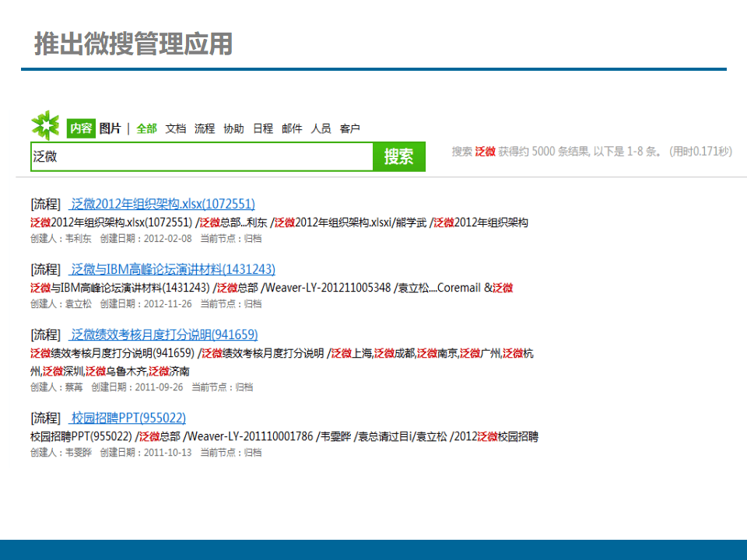Filter results by 客户
The height and width of the screenshot is (560, 747).
click(x=349, y=128)
